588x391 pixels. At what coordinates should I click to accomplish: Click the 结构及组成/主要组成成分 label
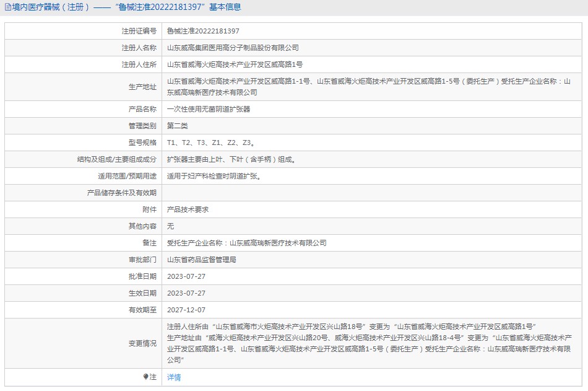[x=116, y=159]
